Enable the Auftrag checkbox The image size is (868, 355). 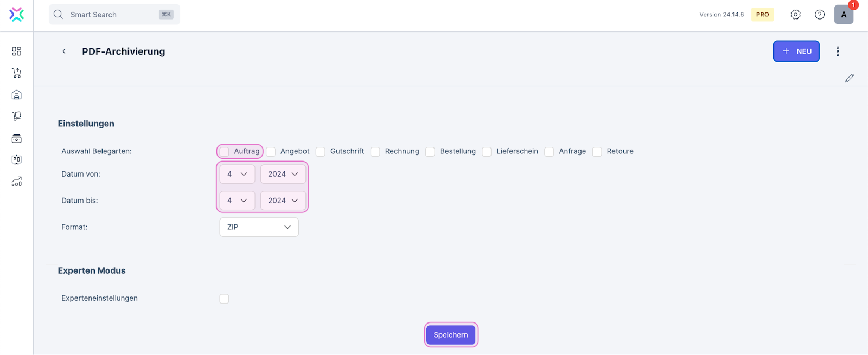(x=225, y=152)
